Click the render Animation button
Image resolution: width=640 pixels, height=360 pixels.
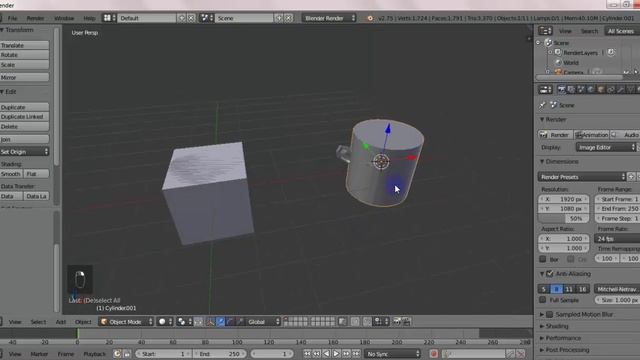coord(592,135)
